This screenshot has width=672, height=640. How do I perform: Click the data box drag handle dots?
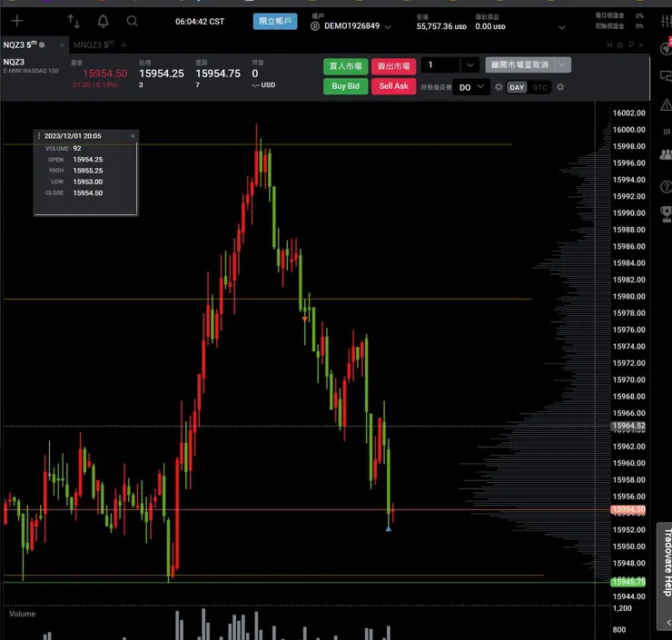[39, 136]
